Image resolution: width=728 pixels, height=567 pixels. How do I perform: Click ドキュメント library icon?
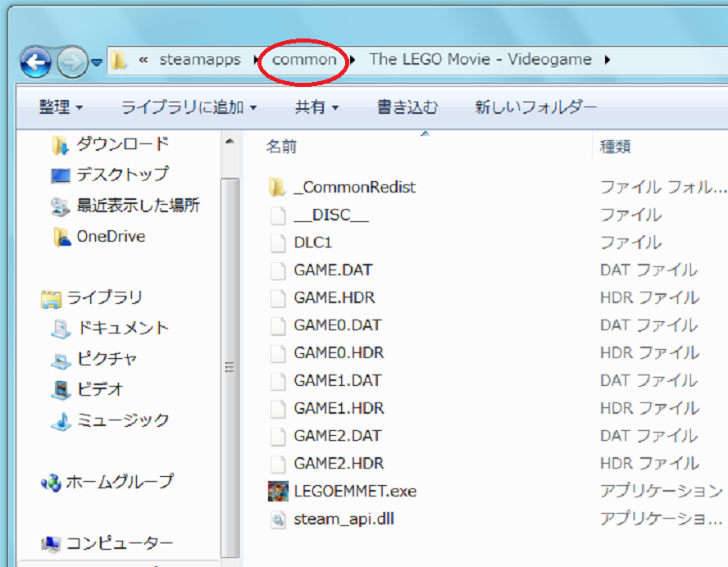[x=61, y=329]
